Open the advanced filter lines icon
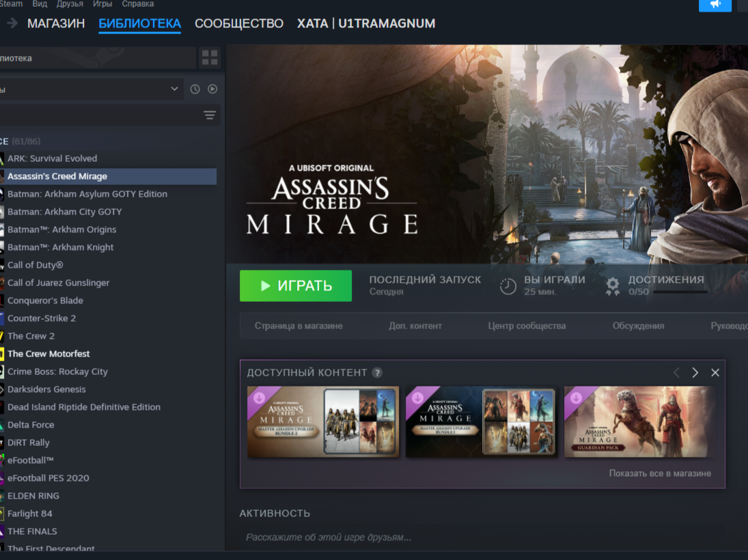748x560 pixels. tap(210, 115)
